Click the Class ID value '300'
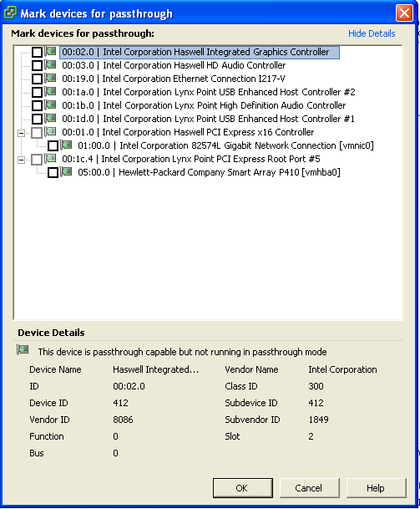 pos(316,386)
